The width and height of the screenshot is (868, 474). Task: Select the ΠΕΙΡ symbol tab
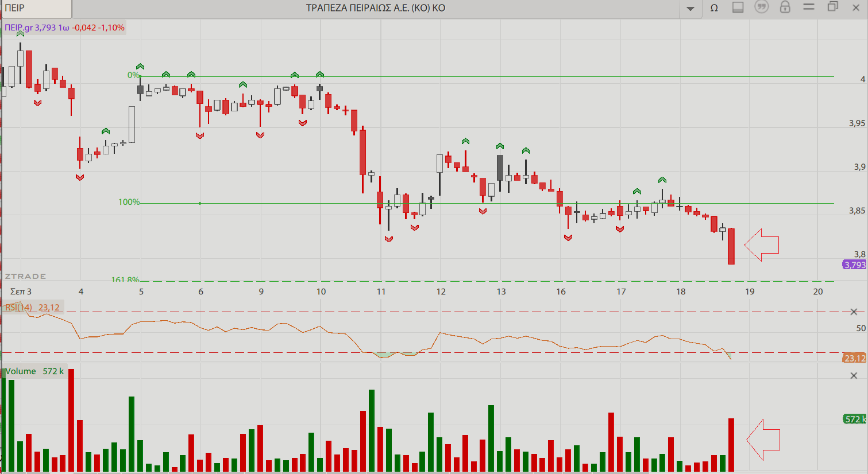pos(36,9)
